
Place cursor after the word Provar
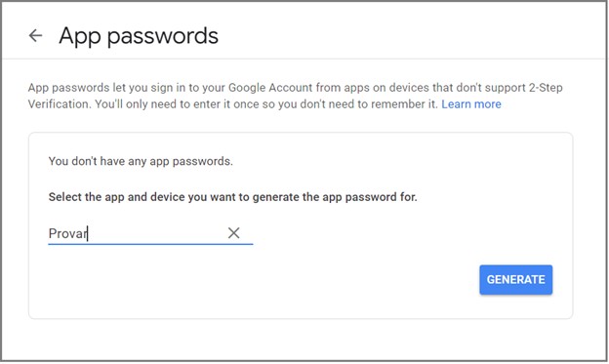pos(88,233)
